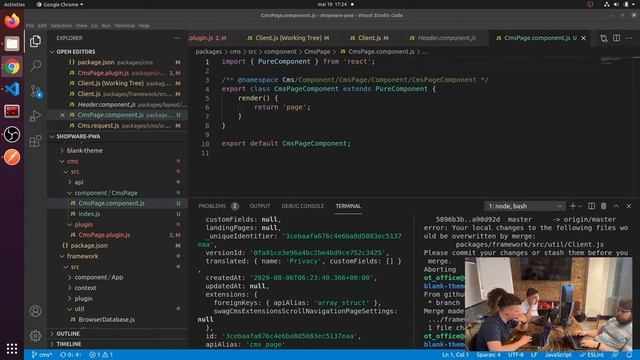Open Google Chrome from the dock
This screenshot has width=640, height=360.
pos(12,66)
